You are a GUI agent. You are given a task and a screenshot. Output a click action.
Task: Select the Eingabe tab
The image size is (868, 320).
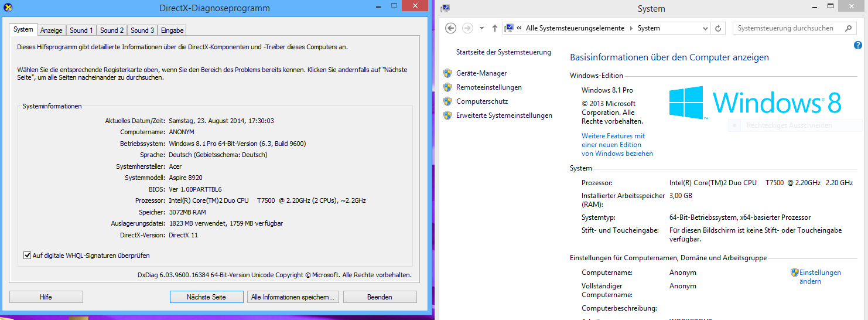(x=172, y=30)
